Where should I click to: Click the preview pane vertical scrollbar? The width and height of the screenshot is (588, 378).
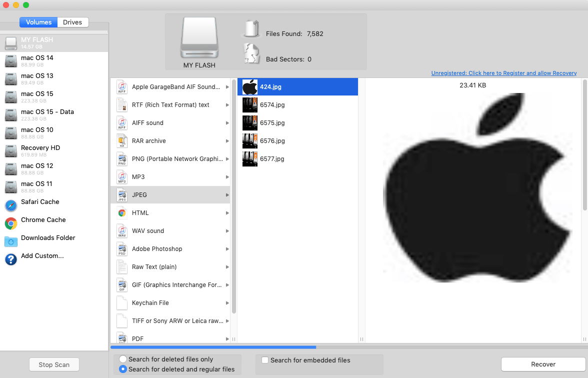pos(584,145)
